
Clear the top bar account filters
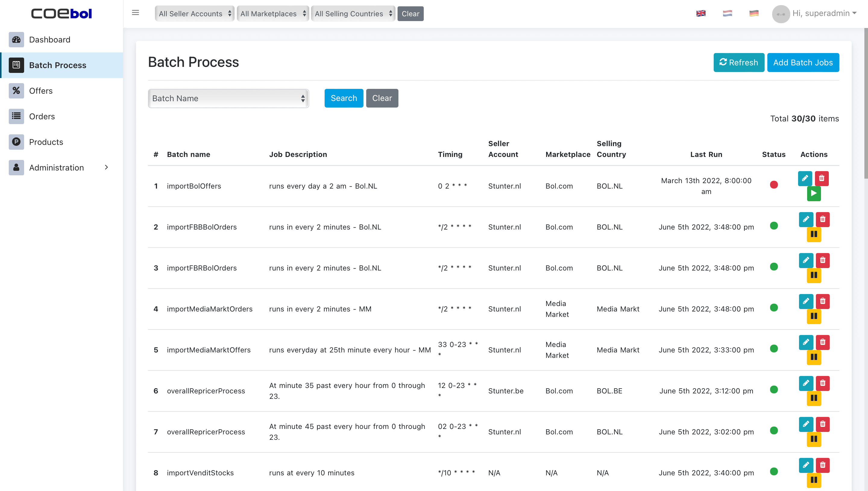point(410,14)
